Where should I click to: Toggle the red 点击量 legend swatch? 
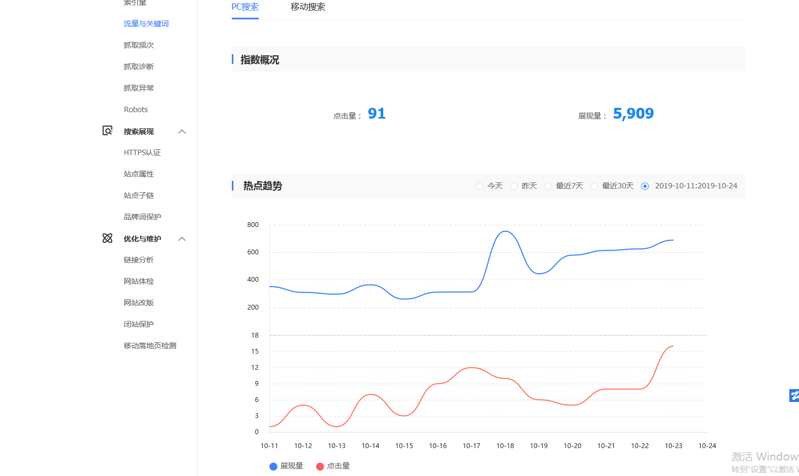click(320, 466)
